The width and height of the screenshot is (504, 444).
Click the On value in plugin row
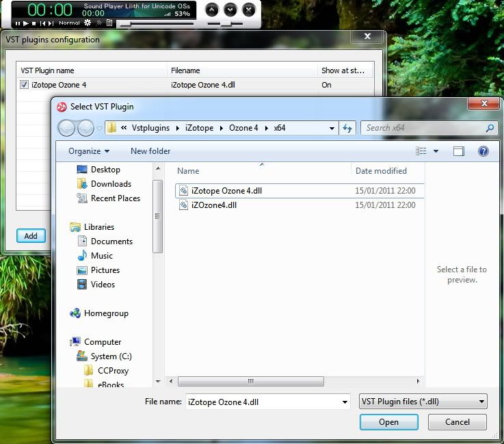[x=326, y=85]
